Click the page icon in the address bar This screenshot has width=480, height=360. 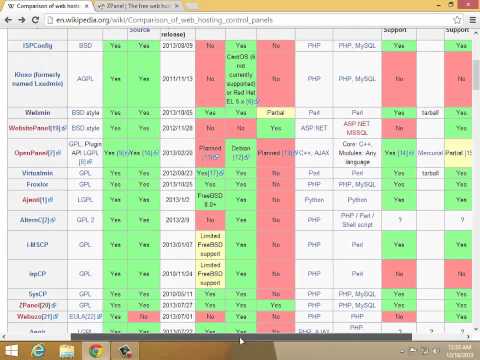pyautogui.click(x=50, y=20)
